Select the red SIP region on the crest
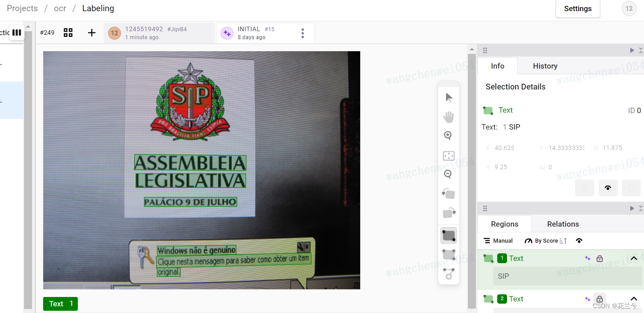 [x=190, y=96]
